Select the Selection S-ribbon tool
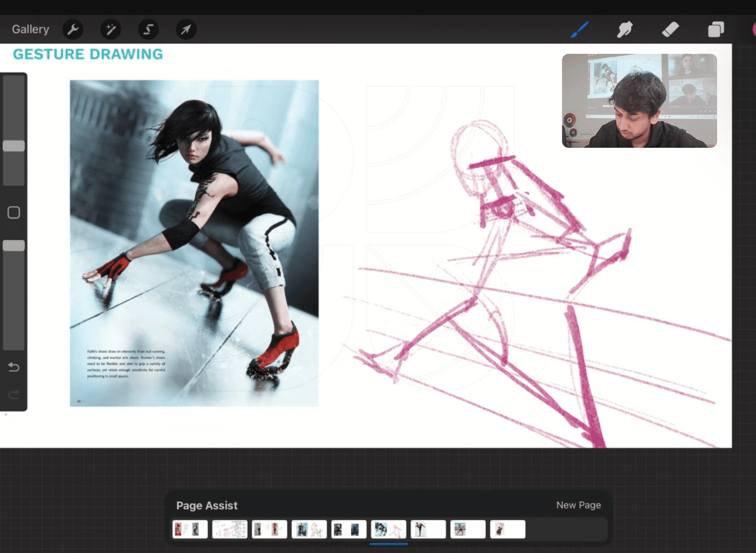The image size is (756, 553). point(148,29)
